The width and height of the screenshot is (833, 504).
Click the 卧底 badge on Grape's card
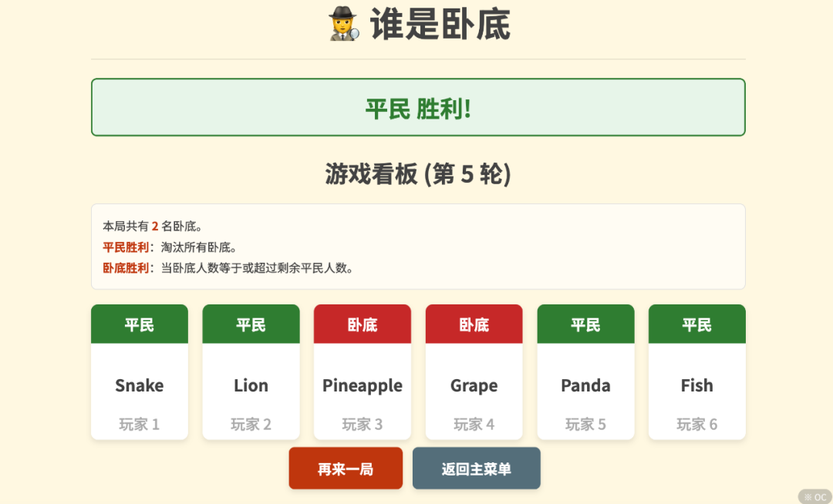[x=474, y=324]
